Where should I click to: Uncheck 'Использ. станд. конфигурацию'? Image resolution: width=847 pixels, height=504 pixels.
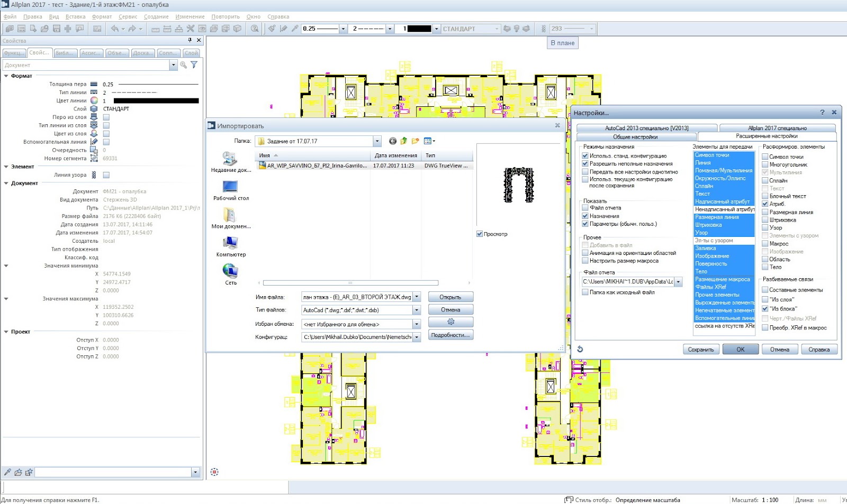(x=585, y=155)
